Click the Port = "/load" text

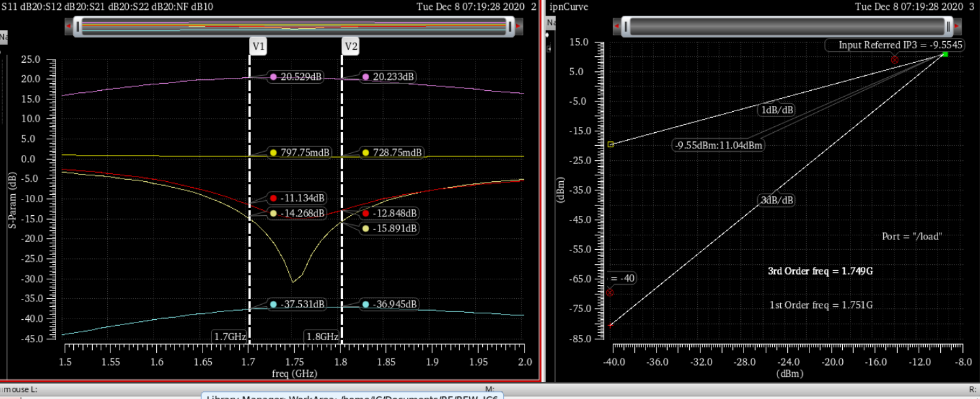[912, 237]
